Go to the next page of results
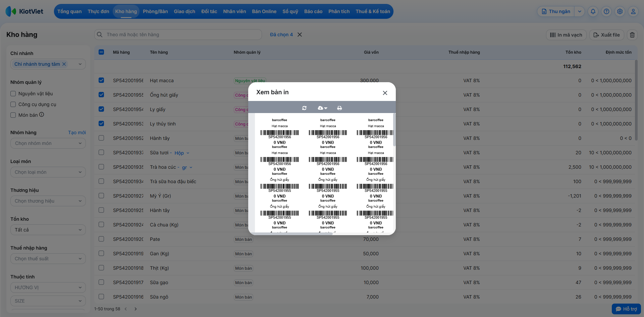The image size is (644, 317). pyautogui.click(x=136, y=309)
